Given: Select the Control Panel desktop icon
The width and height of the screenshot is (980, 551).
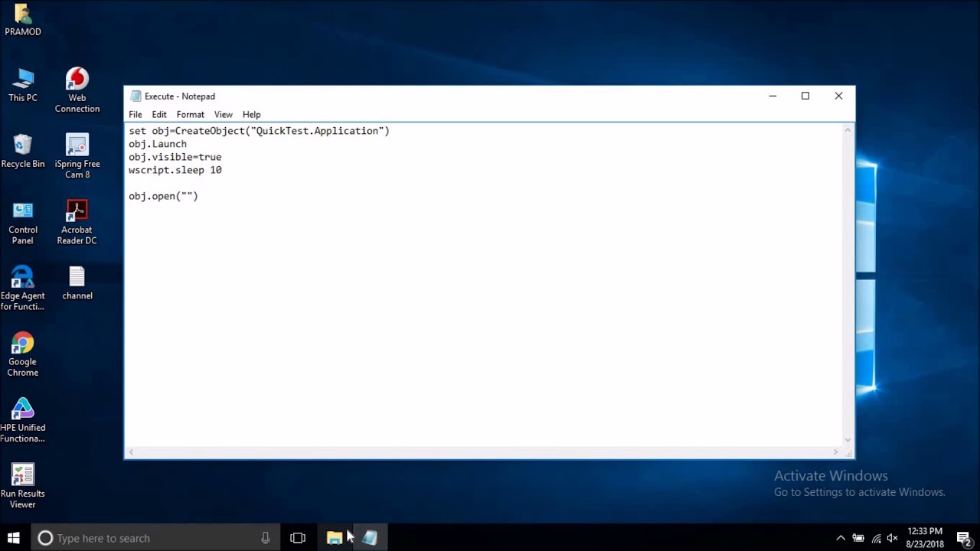Looking at the screenshot, I should click(x=22, y=222).
